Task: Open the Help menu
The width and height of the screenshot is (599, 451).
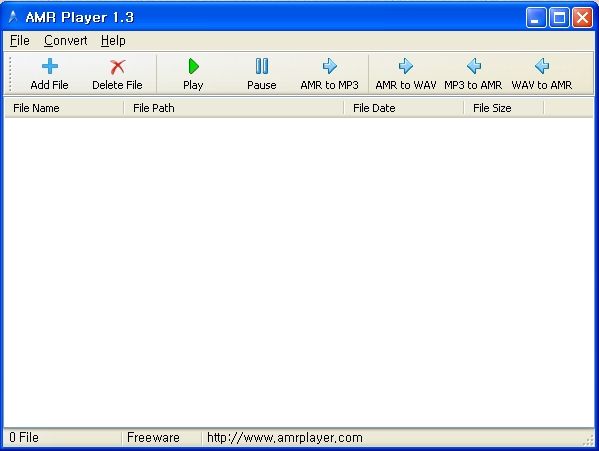Action: [113, 40]
